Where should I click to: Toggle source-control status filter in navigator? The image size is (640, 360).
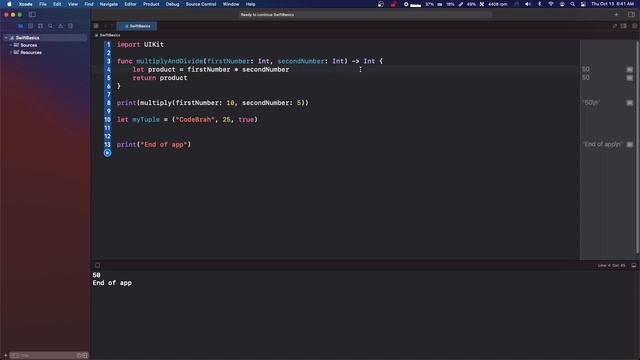85,356
